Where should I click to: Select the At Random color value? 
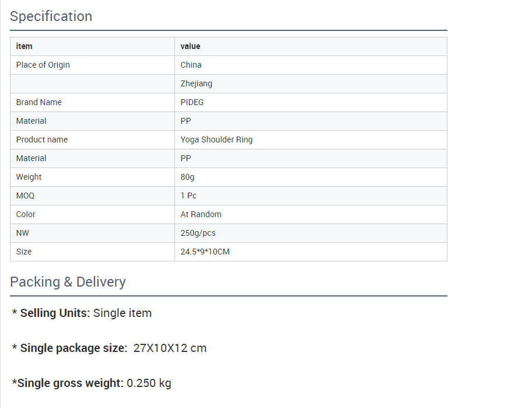[201, 214]
